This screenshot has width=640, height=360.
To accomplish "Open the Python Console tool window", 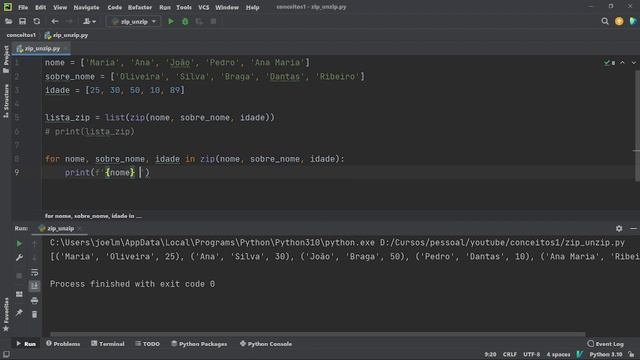I will (x=266, y=344).
